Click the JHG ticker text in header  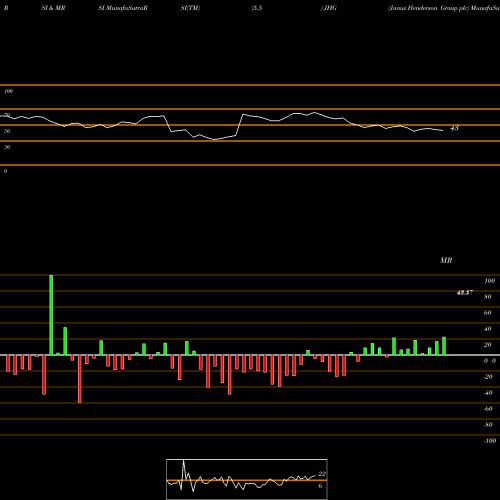[329, 8]
